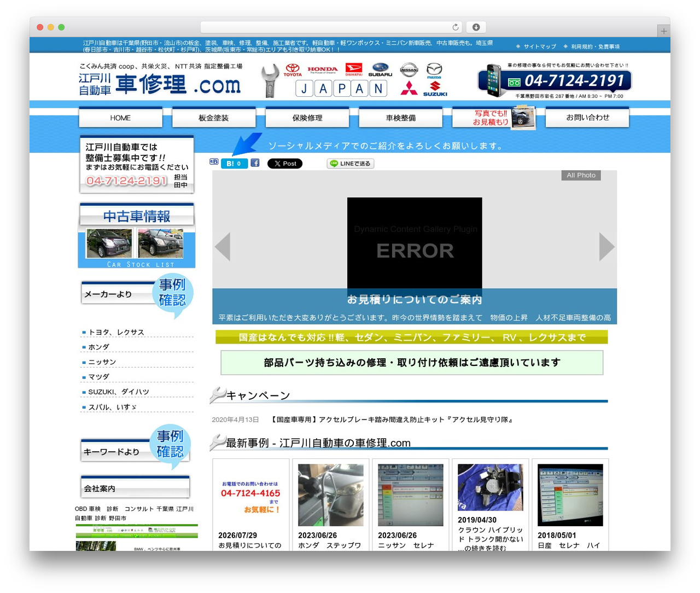The width and height of the screenshot is (700, 593).
Task: Go to the previous gallery slide
Action: pos(223,247)
